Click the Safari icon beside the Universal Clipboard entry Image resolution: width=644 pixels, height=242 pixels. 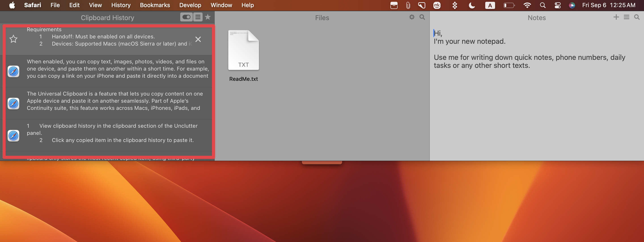point(13,103)
